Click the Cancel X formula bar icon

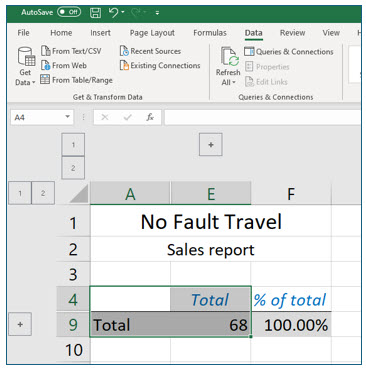105,117
